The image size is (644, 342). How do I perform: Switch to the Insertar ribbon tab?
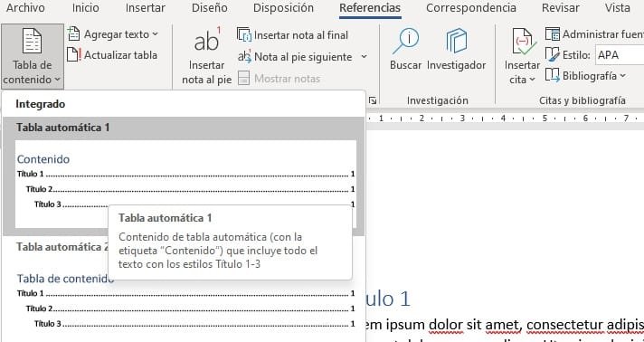pos(146,8)
